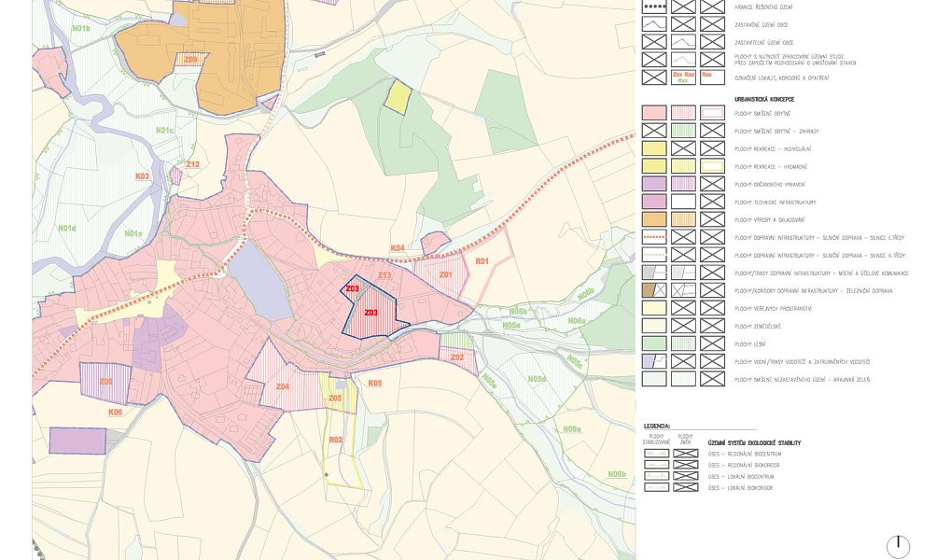
Task: Click the legend text 'HRANICE ŘEŠENÉHO ÚZEMÍ'
Action: click(x=763, y=7)
